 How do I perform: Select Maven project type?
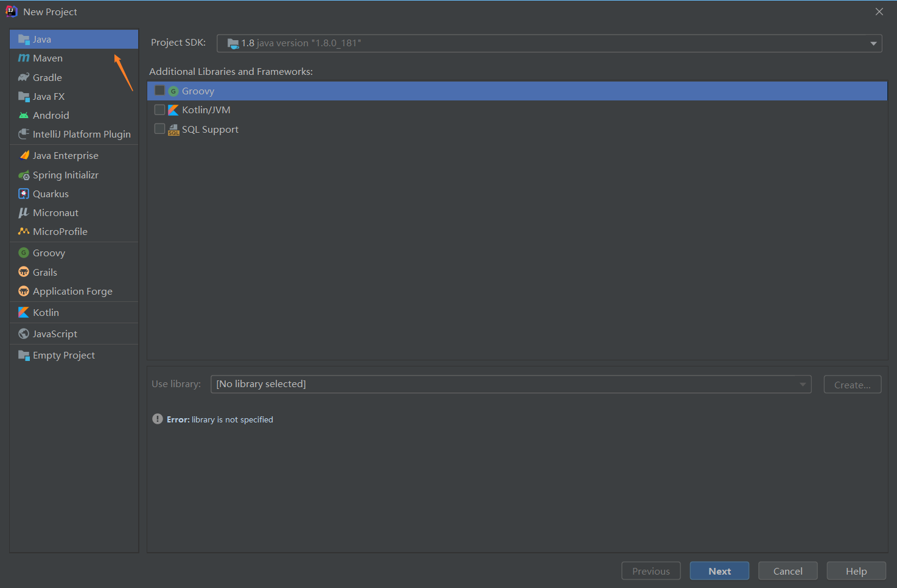coord(74,58)
